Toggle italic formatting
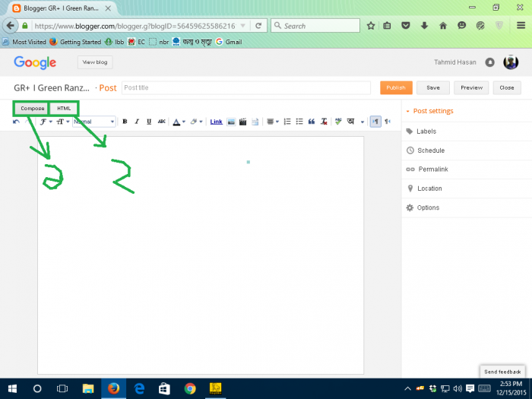 coord(137,122)
